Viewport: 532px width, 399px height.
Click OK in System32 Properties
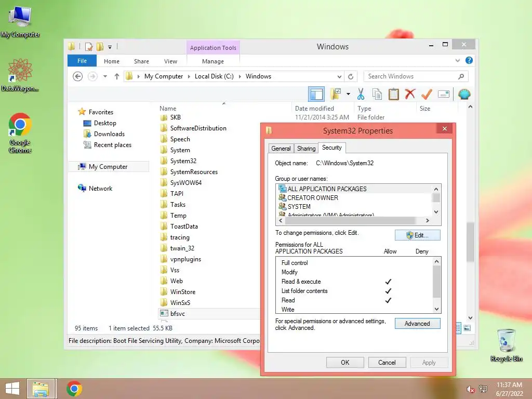[345, 362]
